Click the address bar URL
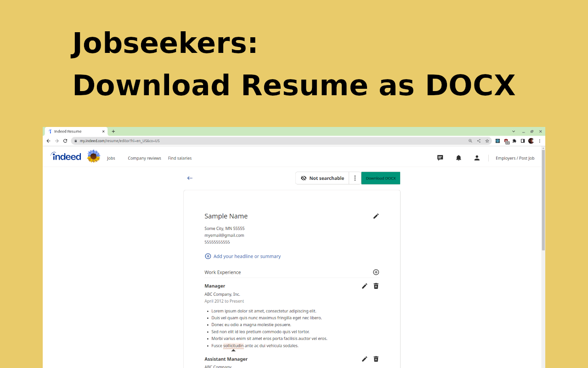The width and height of the screenshot is (588, 368). tap(119, 141)
